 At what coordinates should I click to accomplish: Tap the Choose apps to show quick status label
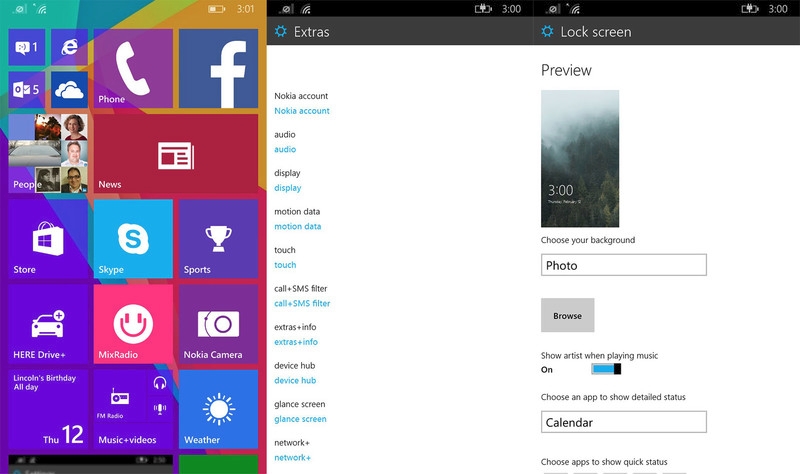point(604,462)
